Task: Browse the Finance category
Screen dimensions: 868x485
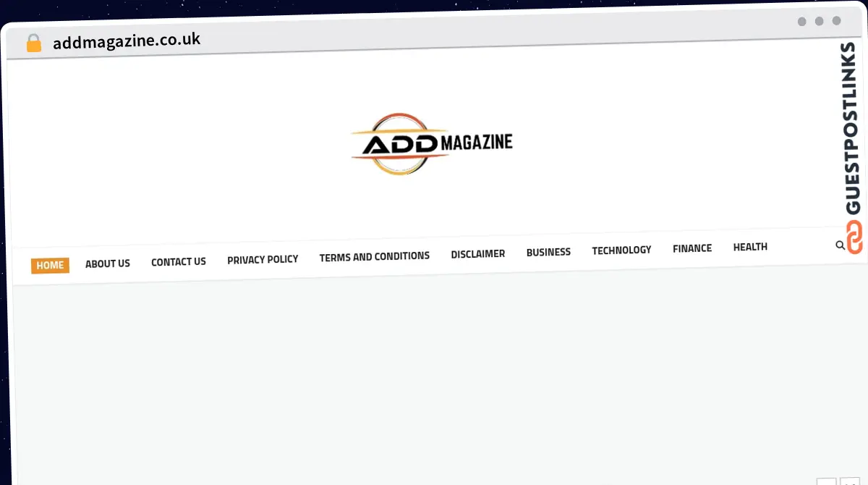Action: point(692,248)
